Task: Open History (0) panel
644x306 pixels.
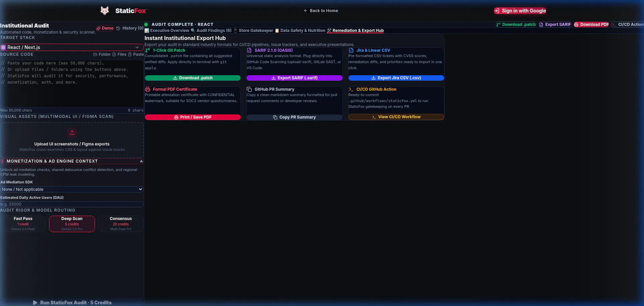Action: (x=130, y=28)
